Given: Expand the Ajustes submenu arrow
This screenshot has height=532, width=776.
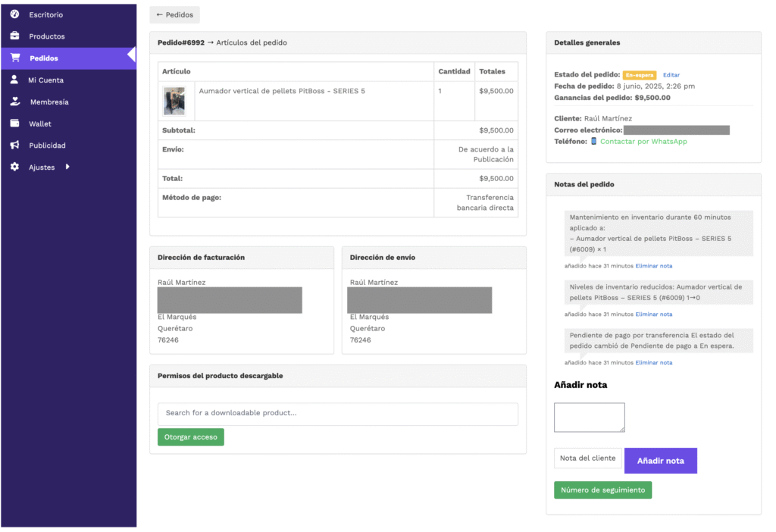Looking at the screenshot, I should coord(67,167).
